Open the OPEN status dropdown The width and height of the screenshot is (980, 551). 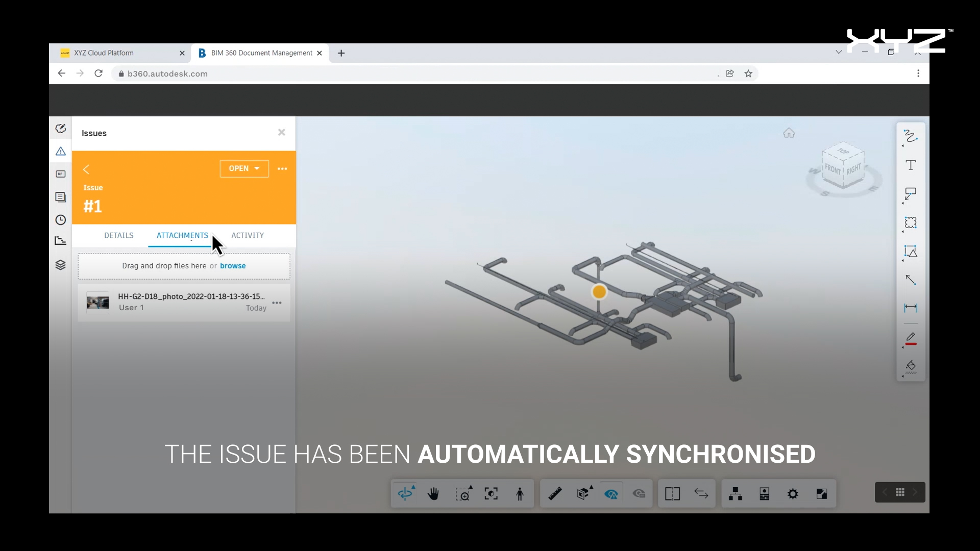coord(244,168)
